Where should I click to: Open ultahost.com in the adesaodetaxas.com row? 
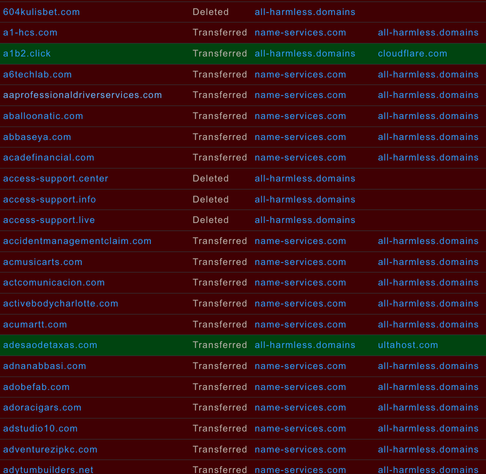408,345
